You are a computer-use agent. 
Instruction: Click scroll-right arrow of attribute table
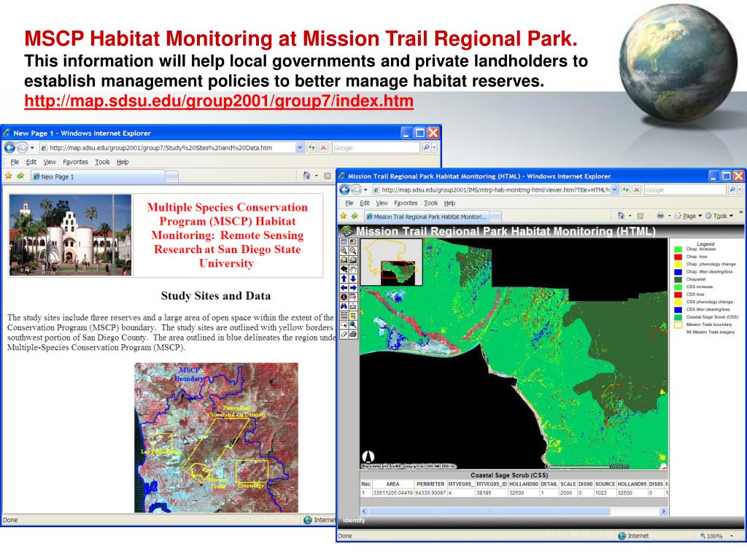[663, 511]
